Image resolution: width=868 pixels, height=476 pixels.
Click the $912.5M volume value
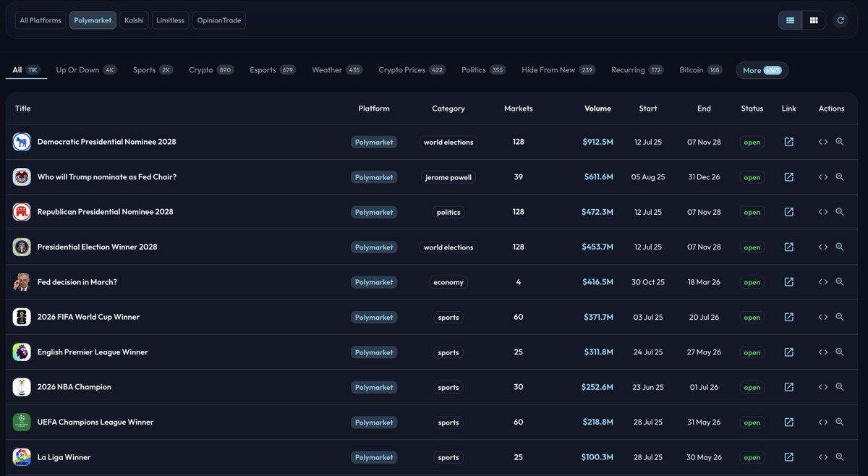tap(597, 142)
